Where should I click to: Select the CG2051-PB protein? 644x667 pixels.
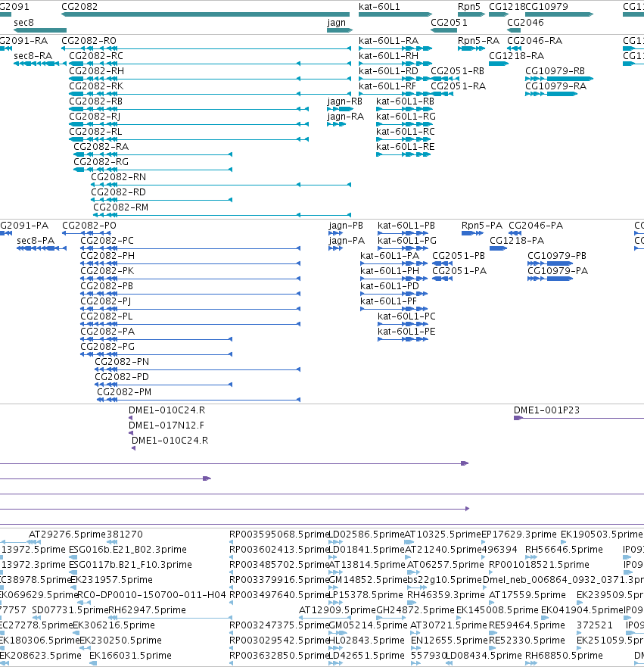click(443, 263)
